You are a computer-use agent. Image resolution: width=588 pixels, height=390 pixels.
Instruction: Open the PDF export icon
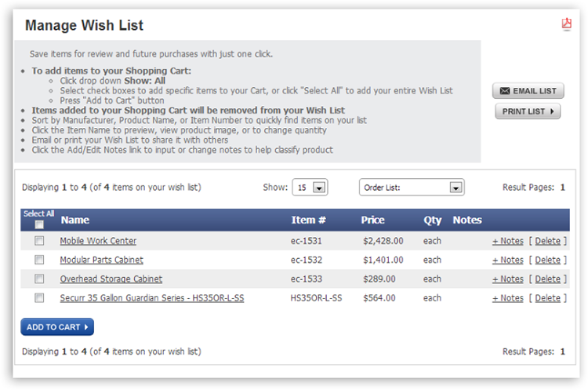[566, 24]
